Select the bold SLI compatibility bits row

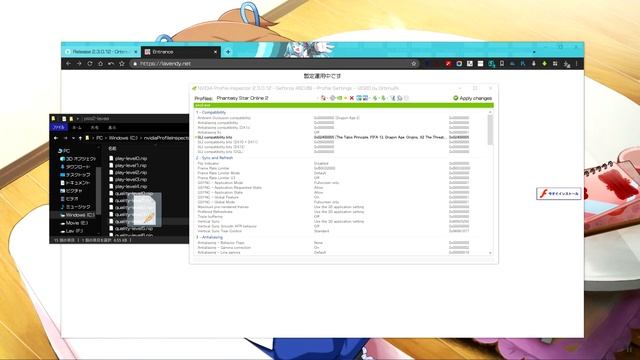click(341, 138)
